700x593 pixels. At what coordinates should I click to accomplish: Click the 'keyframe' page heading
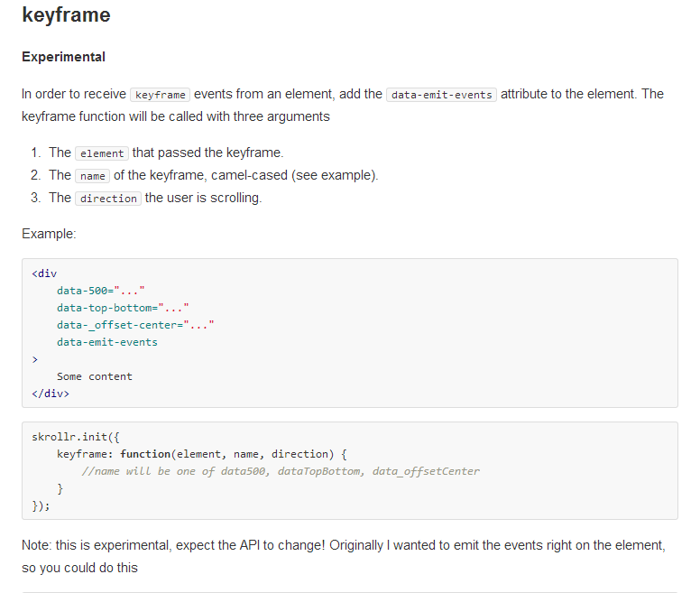click(x=66, y=15)
